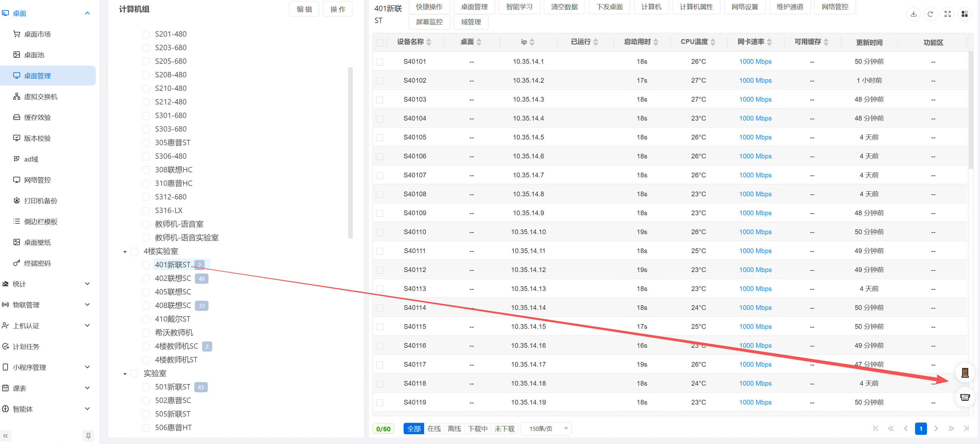Open the column layout grid icon

click(965, 14)
